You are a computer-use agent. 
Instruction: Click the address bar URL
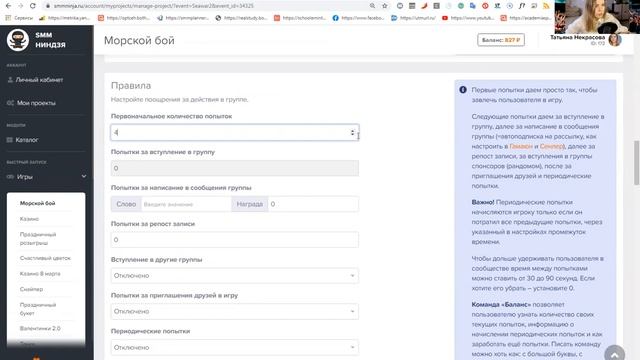(153, 6)
